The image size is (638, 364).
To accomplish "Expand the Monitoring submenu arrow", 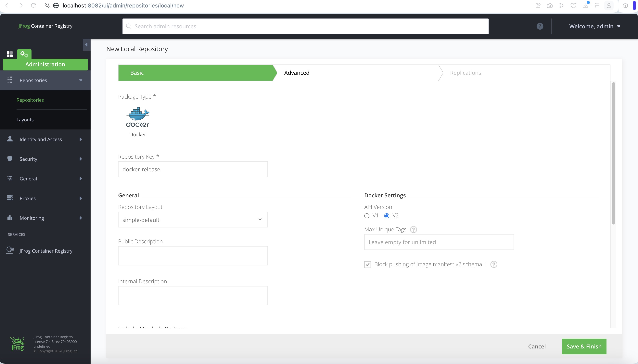I will (81, 218).
